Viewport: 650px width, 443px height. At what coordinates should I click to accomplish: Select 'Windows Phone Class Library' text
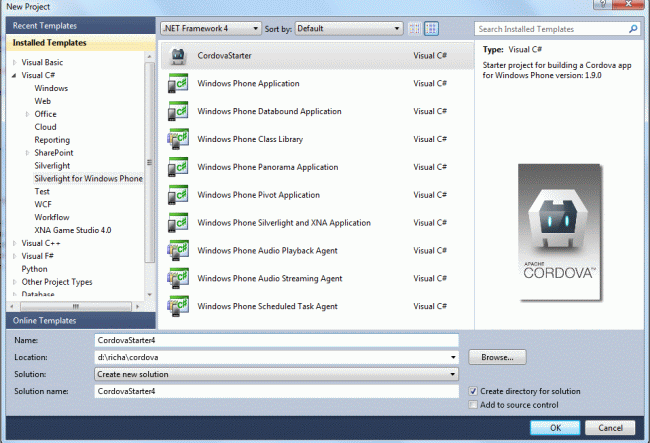pos(250,139)
